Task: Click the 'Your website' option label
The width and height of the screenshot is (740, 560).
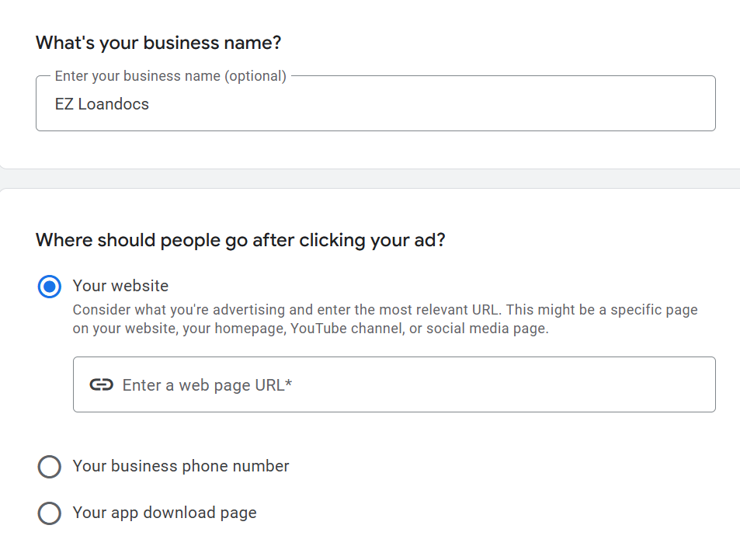Action: coord(120,286)
